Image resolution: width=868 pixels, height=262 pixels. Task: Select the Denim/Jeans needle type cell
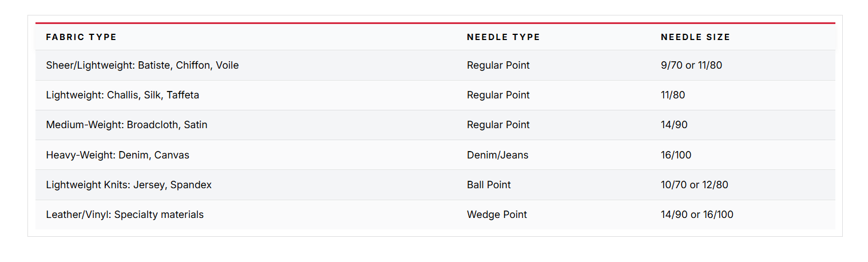tap(497, 155)
